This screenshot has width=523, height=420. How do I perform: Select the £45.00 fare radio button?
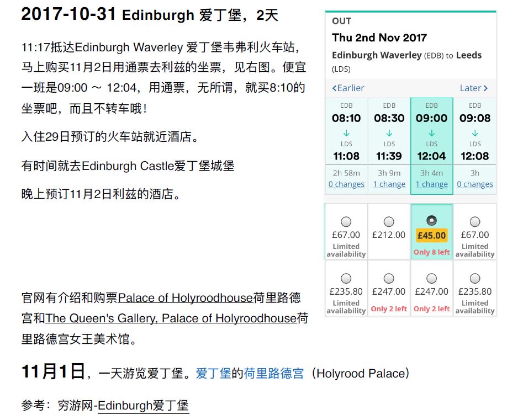coord(432,221)
